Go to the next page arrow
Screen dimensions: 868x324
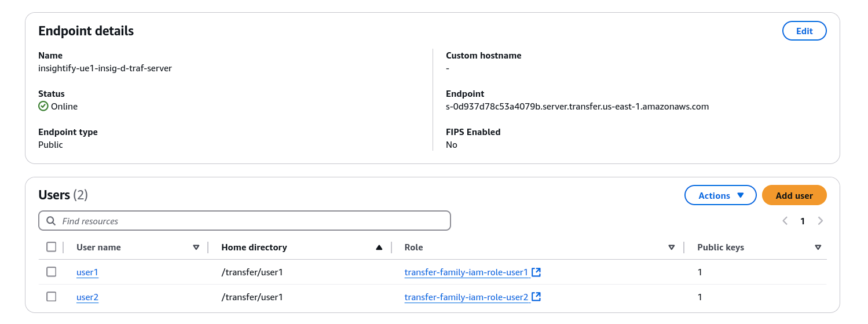point(820,221)
